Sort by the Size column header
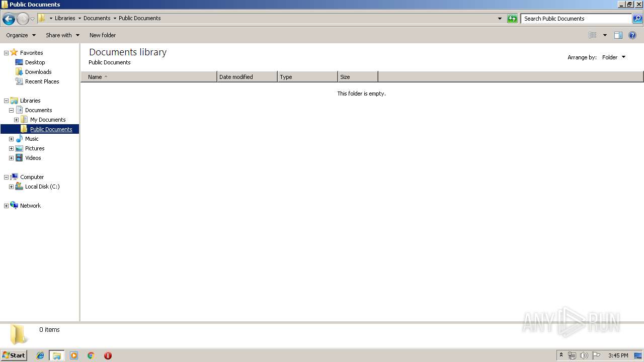Image resolution: width=644 pixels, height=362 pixels. [x=358, y=77]
